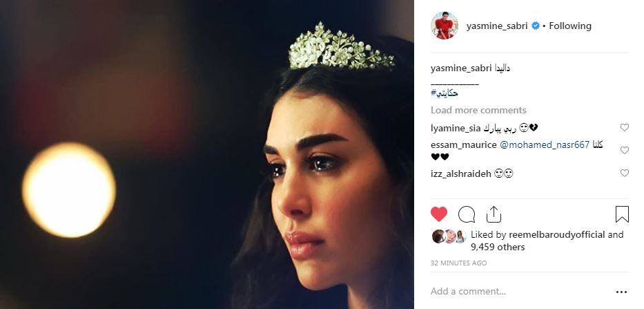
Task: Click the verified badge next to yasmine_sabri
Action: click(x=535, y=26)
